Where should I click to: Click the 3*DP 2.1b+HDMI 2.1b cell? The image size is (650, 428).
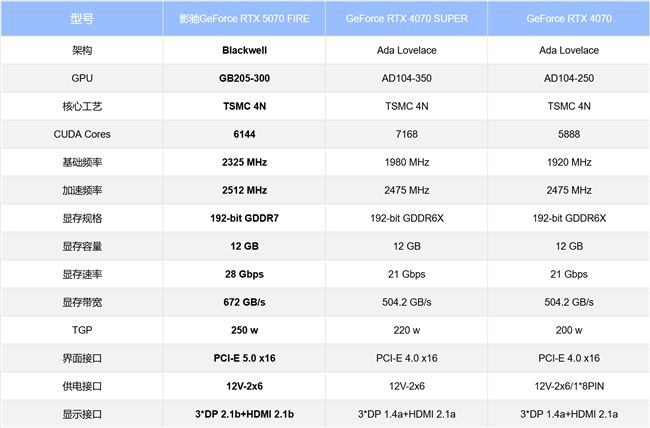pyautogui.click(x=244, y=414)
